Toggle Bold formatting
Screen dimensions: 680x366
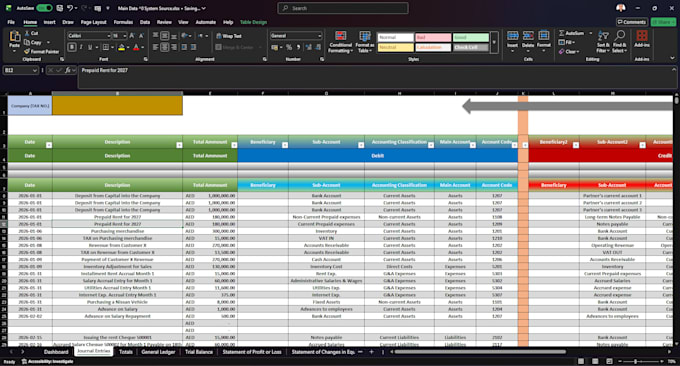coord(72,47)
